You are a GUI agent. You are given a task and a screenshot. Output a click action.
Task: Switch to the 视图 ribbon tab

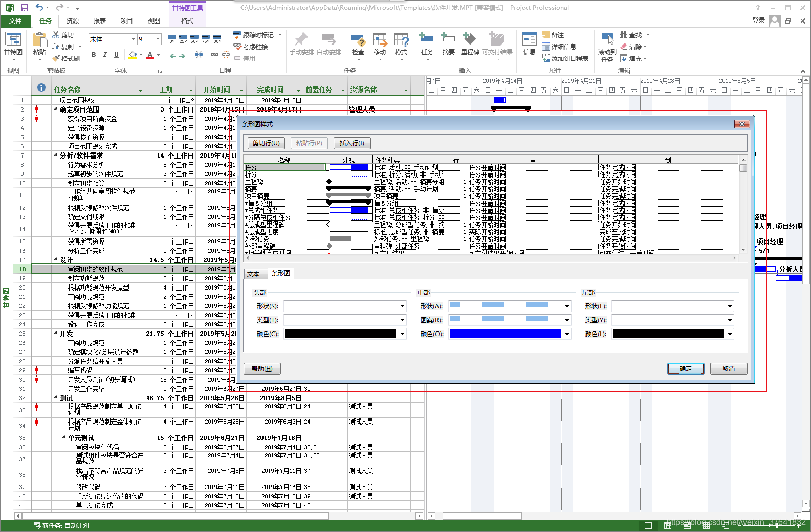(154, 20)
